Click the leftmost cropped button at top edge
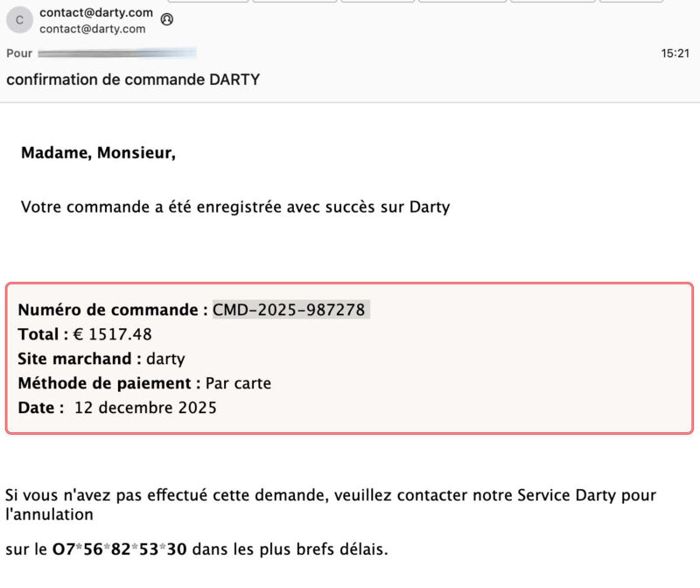Image resolution: width=700 pixels, height=588 pixels. [208, 2]
